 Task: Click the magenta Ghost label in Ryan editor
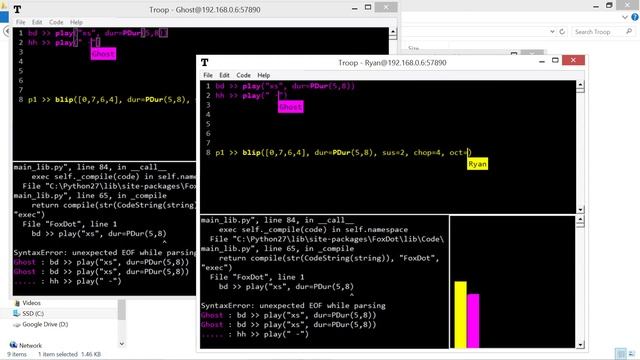(x=291, y=107)
